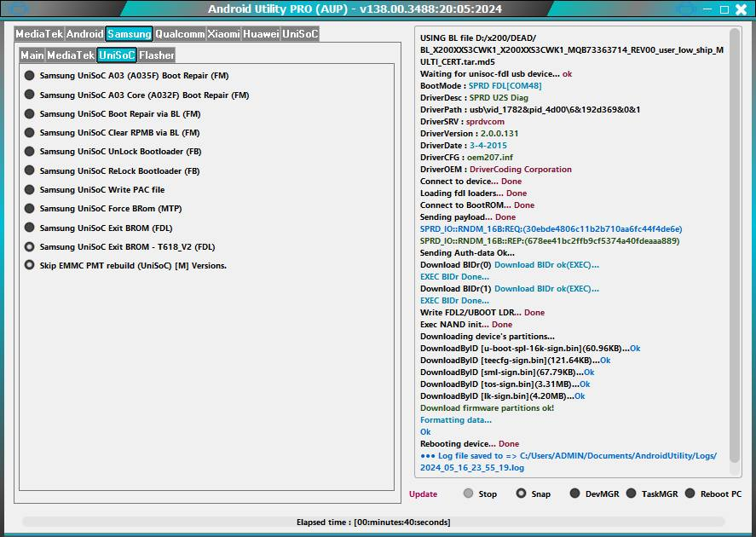Go to the Main sub-tab
This screenshot has height=537, width=756.
tap(32, 55)
